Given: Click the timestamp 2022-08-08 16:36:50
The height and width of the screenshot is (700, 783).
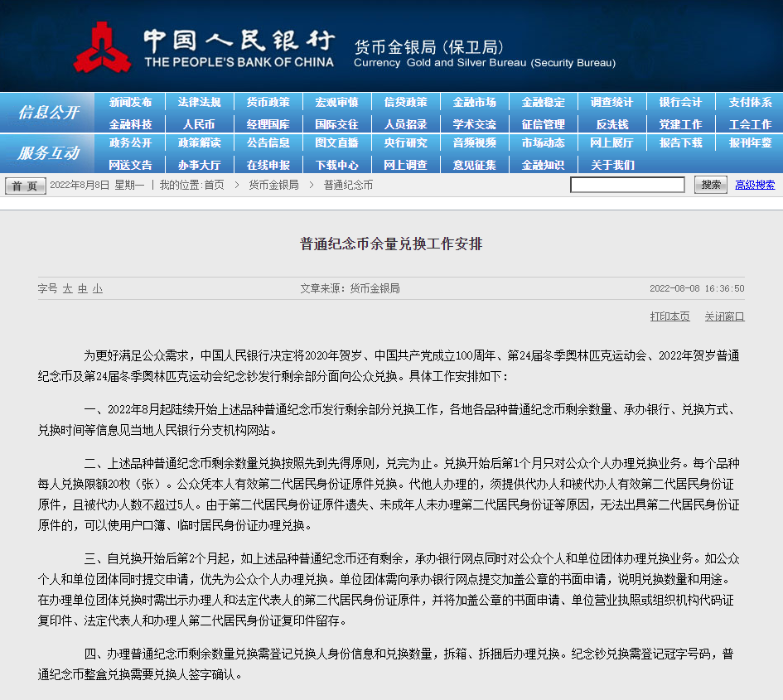Looking at the screenshot, I should [x=697, y=288].
